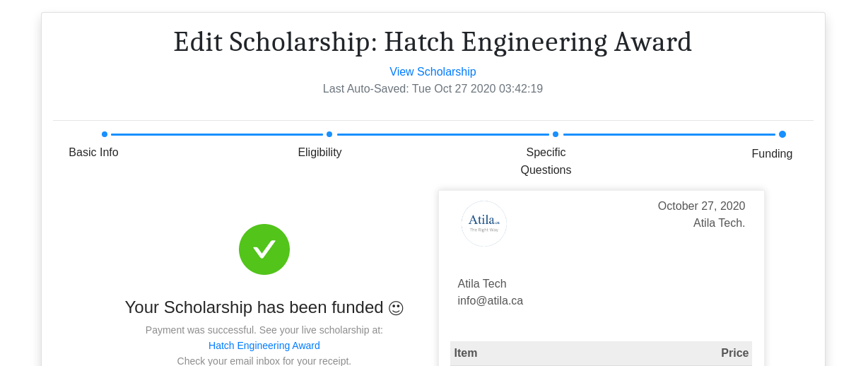Click the Atila logo on the receipt

pos(484,223)
